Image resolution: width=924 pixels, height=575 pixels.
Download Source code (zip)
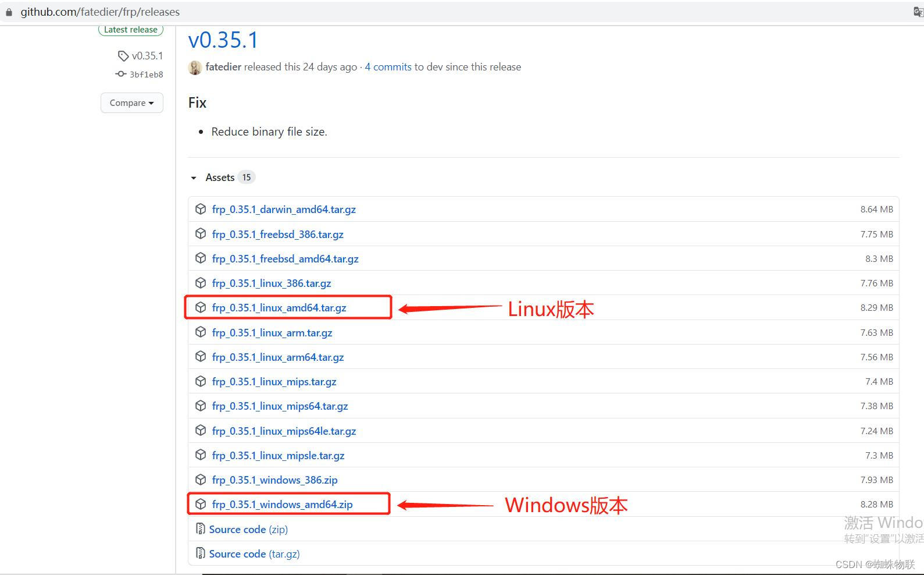[x=248, y=529]
